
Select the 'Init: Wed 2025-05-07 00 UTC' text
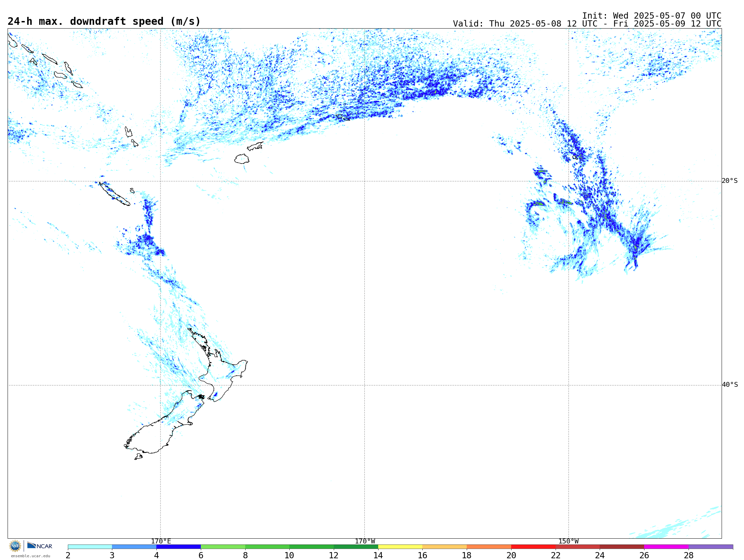pyautogui.click(x=652, y=16)
